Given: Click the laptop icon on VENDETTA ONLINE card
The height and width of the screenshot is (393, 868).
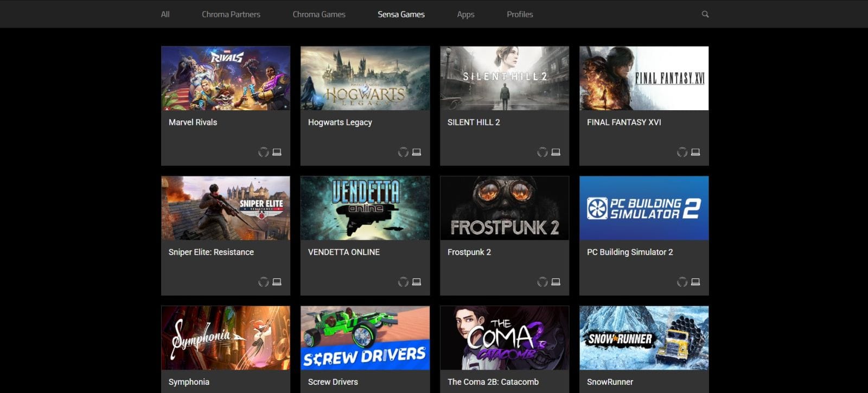Looking at the screenshot, I should tap(417, 282).
